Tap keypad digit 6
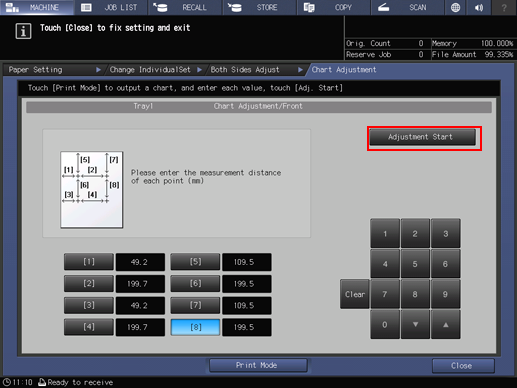Viewport: 517px width, 388px height. point(446,264)
